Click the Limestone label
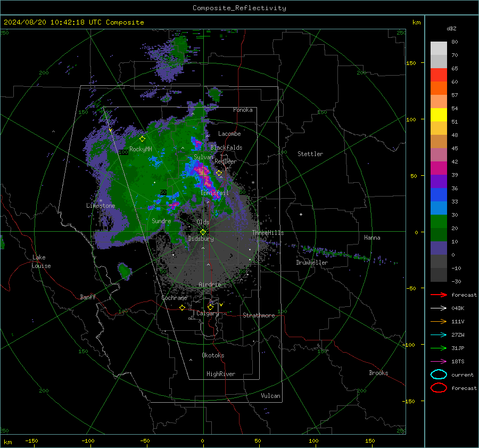Viewport: 479px width, 448px height. [101, 206]
